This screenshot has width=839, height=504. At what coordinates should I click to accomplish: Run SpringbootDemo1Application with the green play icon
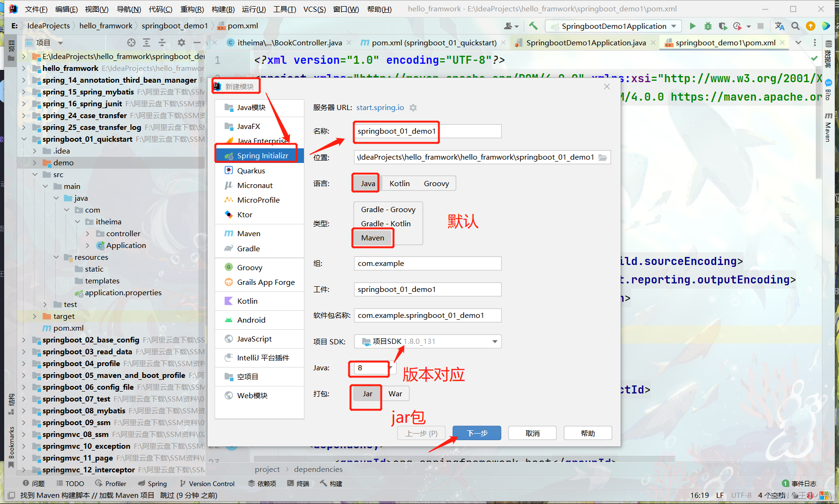[x=692, y=26]
